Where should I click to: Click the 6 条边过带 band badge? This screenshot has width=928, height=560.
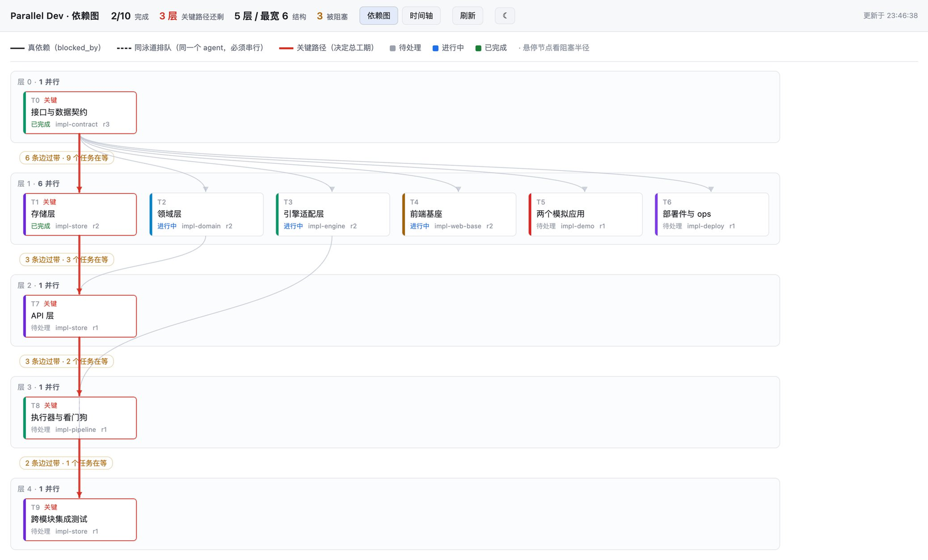tap(67, 158)
